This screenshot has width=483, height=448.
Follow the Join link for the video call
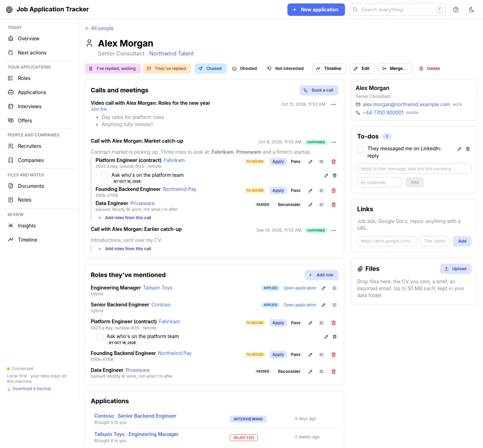click(99, 109)
